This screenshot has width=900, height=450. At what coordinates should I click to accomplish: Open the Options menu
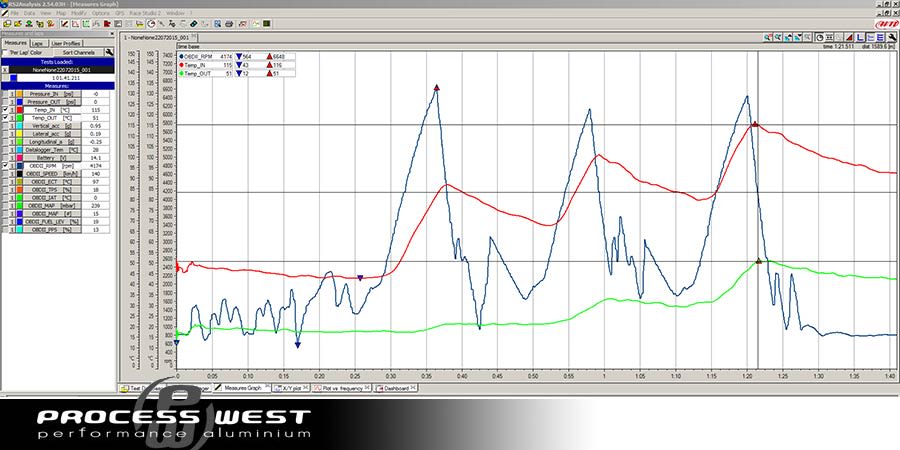(x=102, y=13)
